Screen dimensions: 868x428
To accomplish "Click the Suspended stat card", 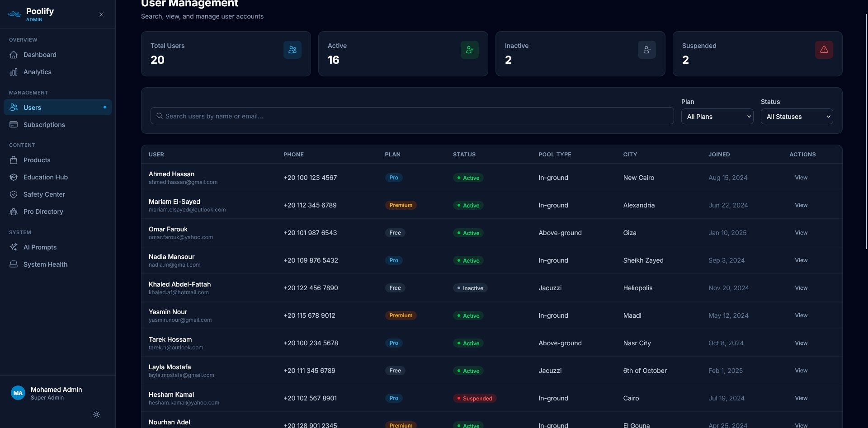I will point(758,54).
